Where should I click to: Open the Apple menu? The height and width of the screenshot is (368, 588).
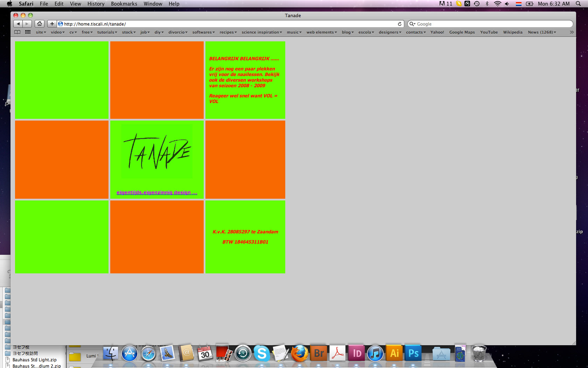9,4
